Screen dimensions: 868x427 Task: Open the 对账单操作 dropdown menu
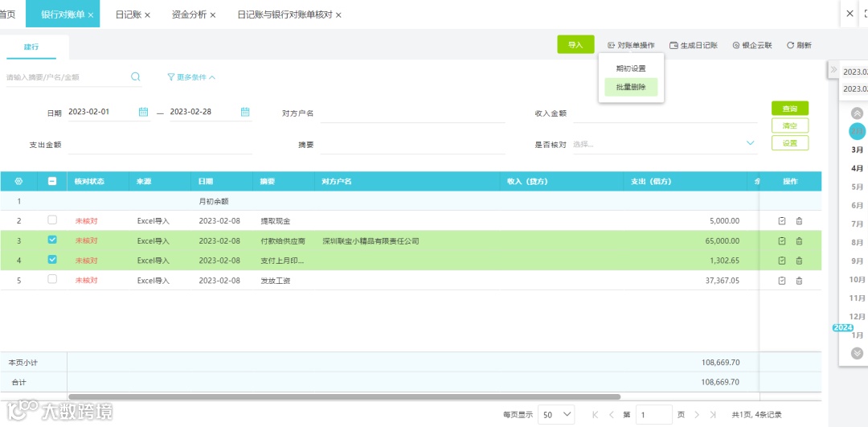[631, 45]
